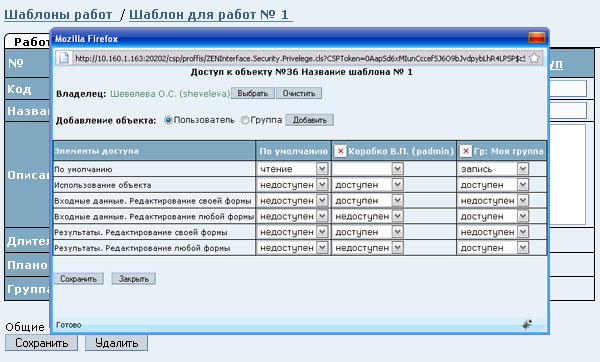Click Результаты. Редактирование любой формы label
This screenshot has height=362, width=600.
tap(142, 248)
